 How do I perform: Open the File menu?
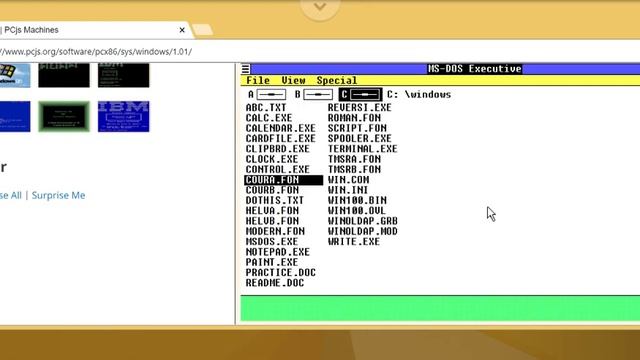click(x=258, y=80)
